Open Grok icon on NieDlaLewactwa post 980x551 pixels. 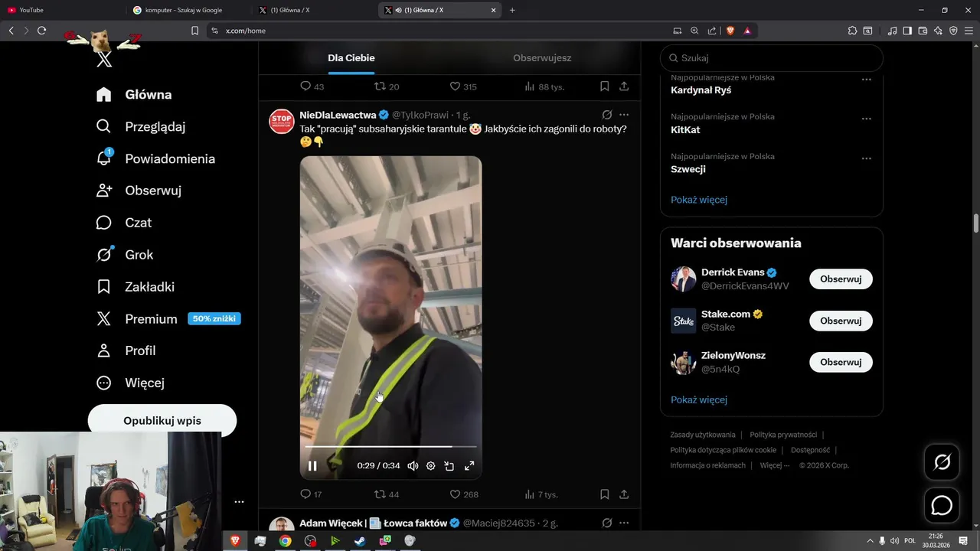coord(606,115)
